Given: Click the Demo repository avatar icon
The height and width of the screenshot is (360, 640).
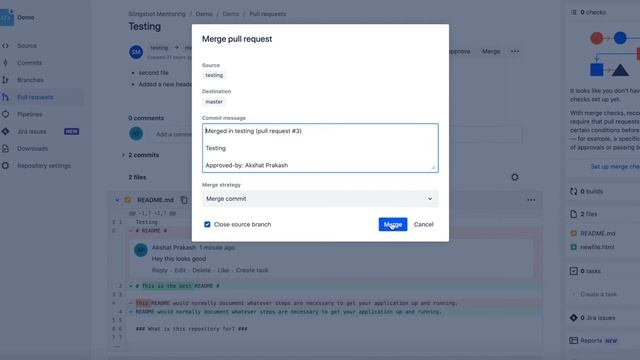Looking at the screenshot, I should pyautogui.click(x=7, y=18).
